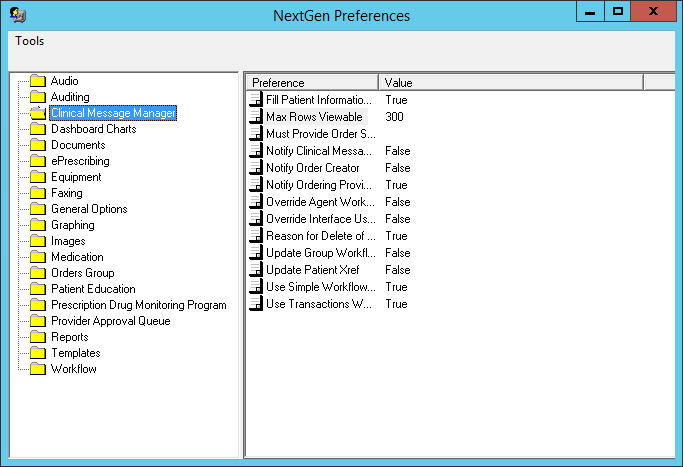Click the Use Transactions preference icon
Screen dimensions: 683x467
point(256,304)
